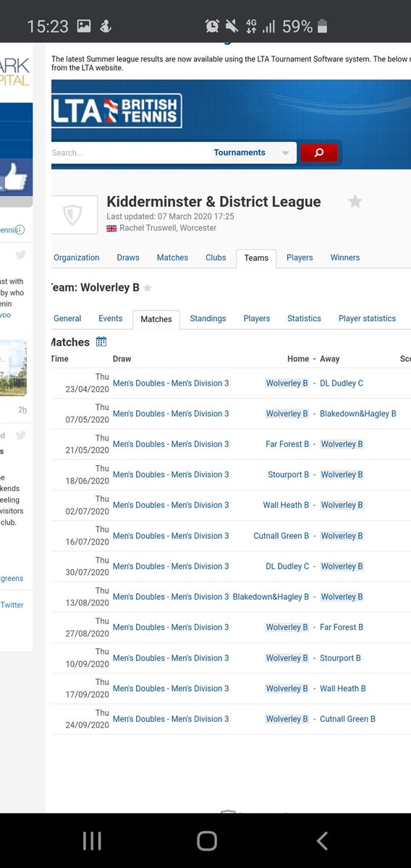Open the Tournaments search category dropdown
Screen dimensions: 411x868
click(x=253, y=153)
